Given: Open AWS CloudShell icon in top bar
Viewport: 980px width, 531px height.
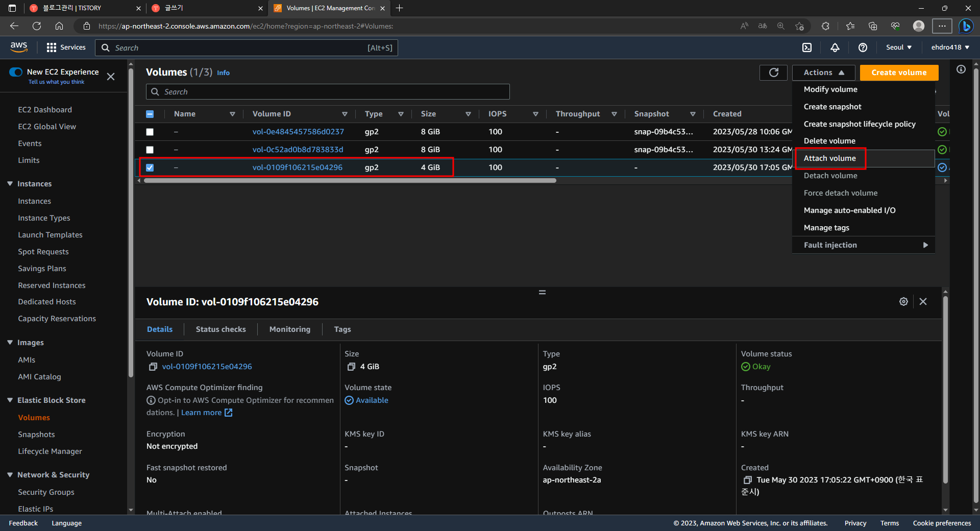Looking at the screenshot, I should click(807, 47).
